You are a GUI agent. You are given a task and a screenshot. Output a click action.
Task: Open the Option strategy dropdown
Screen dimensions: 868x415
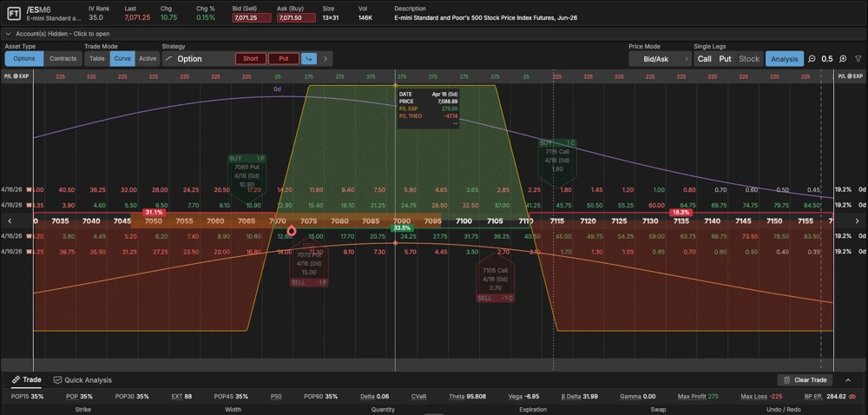pyautogui.click(x=196, y=59)
